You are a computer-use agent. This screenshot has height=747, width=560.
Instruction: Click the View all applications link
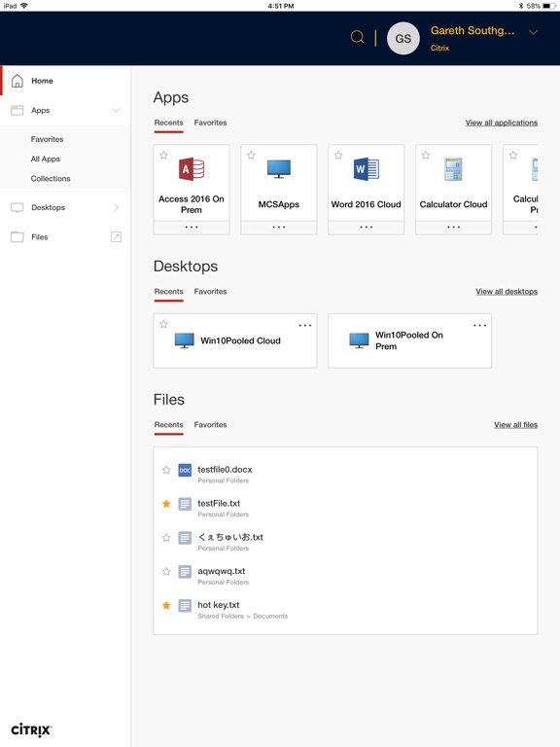502,123
